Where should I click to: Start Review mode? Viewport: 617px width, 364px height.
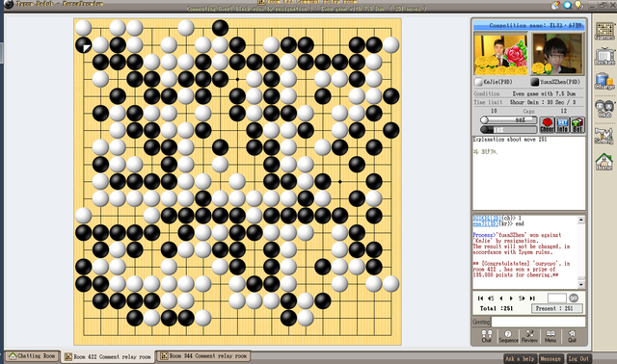(x=529, y=336)
